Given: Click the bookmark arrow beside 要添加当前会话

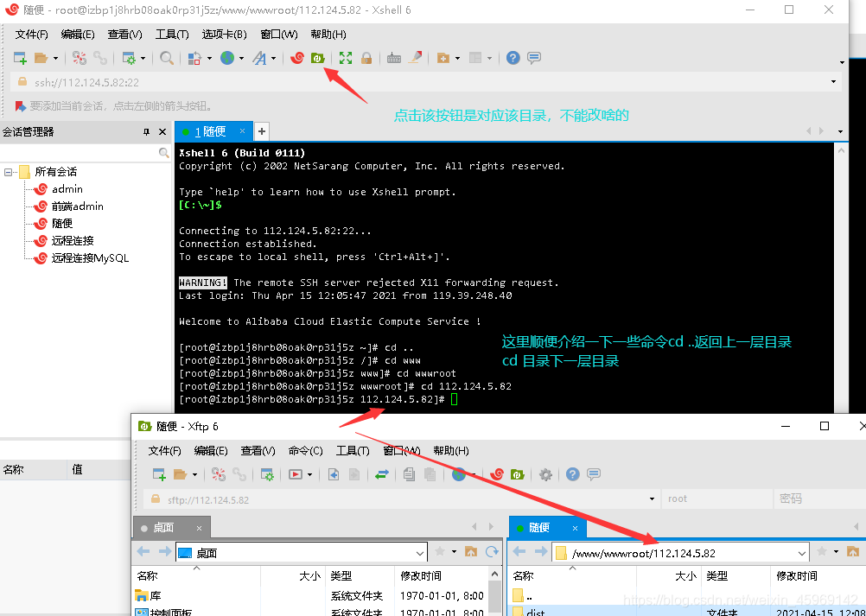Looking at the screenshot, I should pyautogui.click(x=21, y=106).
